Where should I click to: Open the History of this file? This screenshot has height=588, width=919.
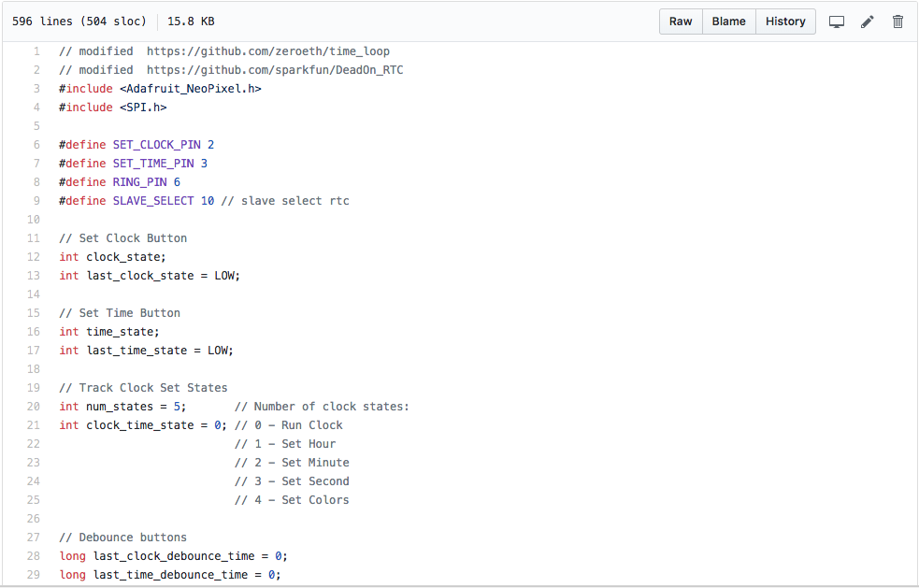pyautogui.click(x=784, y=21)
